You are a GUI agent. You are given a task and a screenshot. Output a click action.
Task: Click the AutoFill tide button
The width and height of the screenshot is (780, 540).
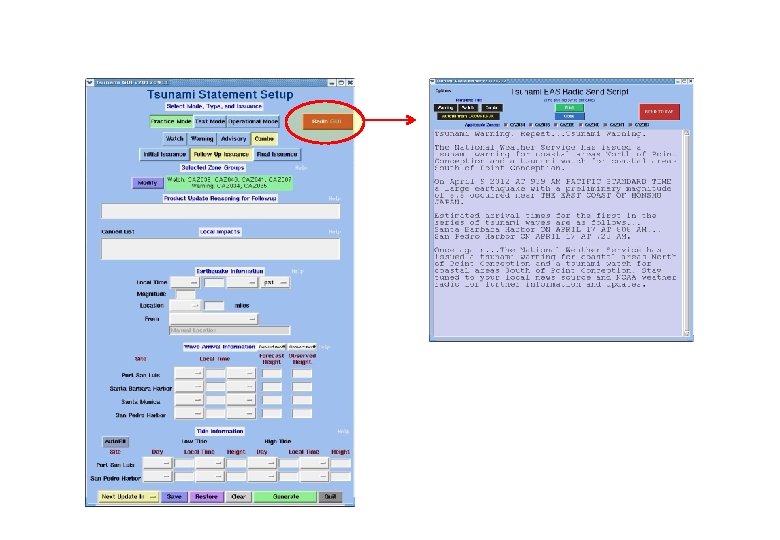pos(116,442)
